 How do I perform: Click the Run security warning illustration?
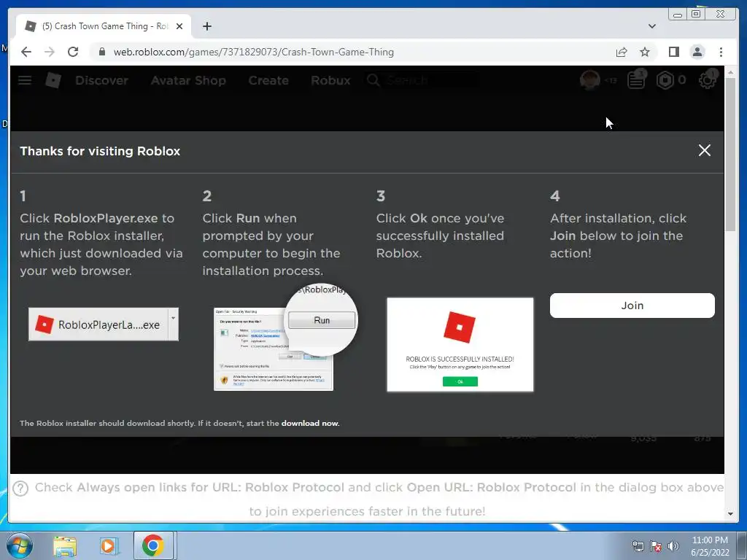tap(285, 338)
